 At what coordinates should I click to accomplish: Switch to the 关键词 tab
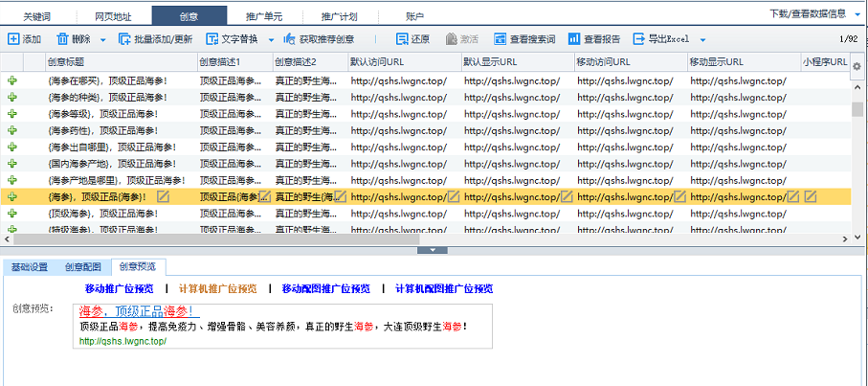coord(37,16)
